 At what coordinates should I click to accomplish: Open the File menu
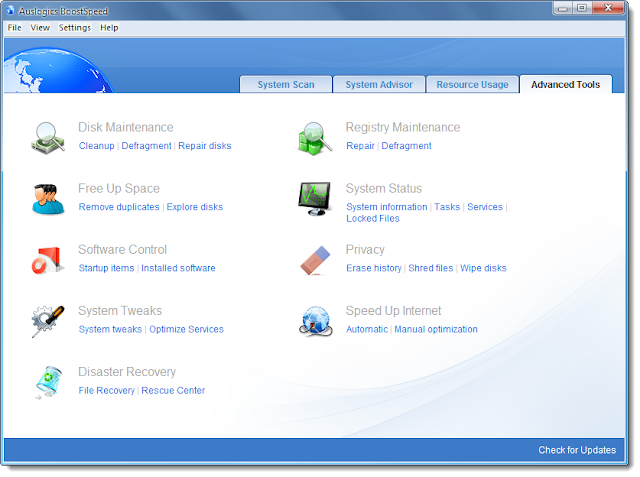pyautogui.click(x=14, y=28)
